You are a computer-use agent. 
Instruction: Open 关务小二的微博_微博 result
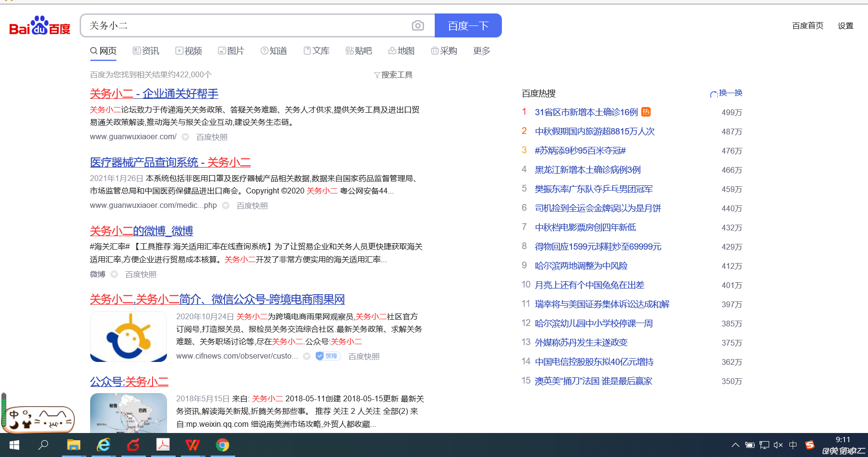(x=142, y=231)
